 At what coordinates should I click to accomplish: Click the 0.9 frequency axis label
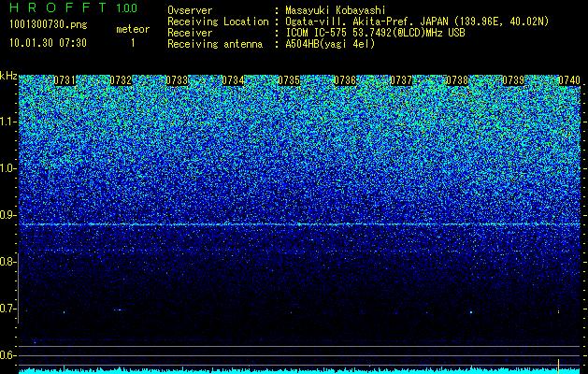7,215
